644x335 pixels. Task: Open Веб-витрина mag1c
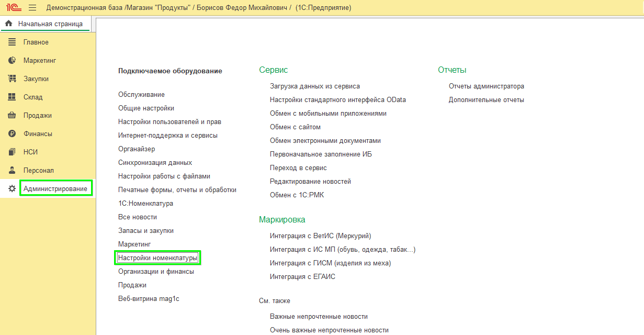point(149,298)
